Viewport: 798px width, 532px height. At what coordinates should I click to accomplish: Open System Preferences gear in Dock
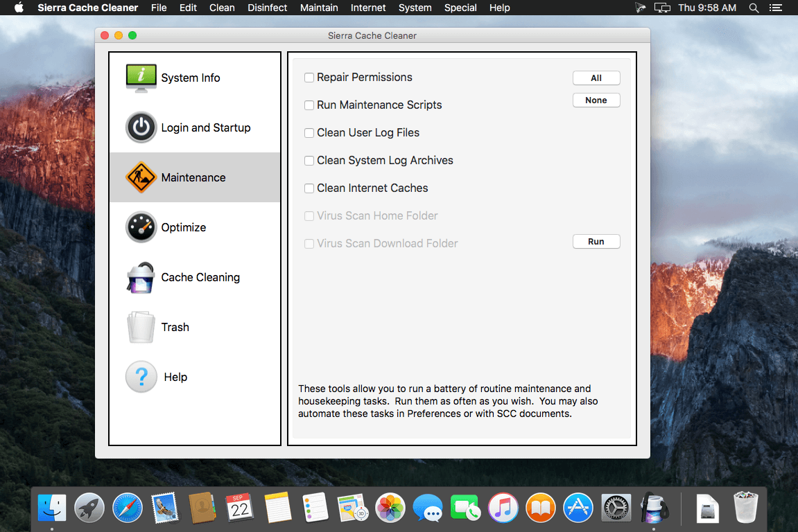[x=616, y=508]
